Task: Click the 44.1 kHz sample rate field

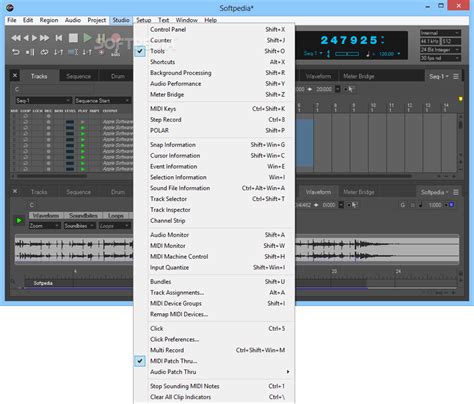Action: pos(430,41)
